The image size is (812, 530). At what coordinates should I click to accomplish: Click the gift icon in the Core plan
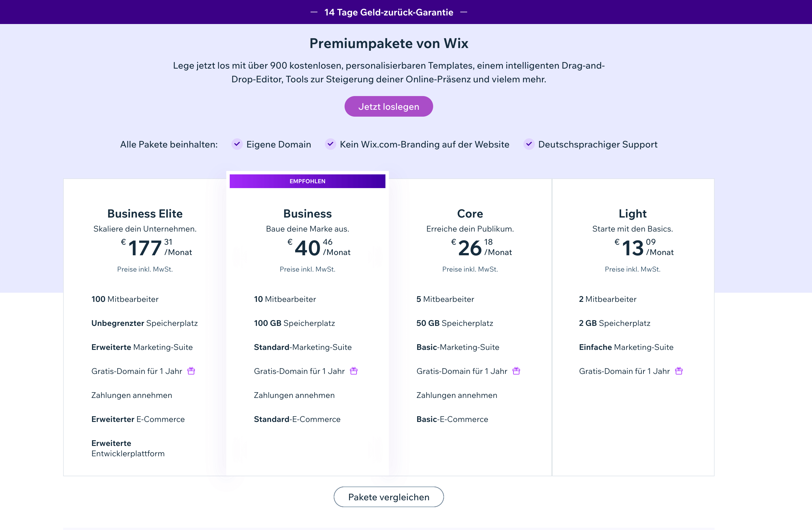[516, 371]
